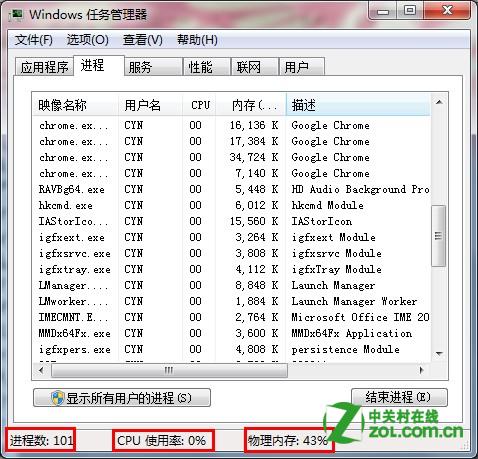
Task: Open the 选项(O) menu
Action: 87,40
